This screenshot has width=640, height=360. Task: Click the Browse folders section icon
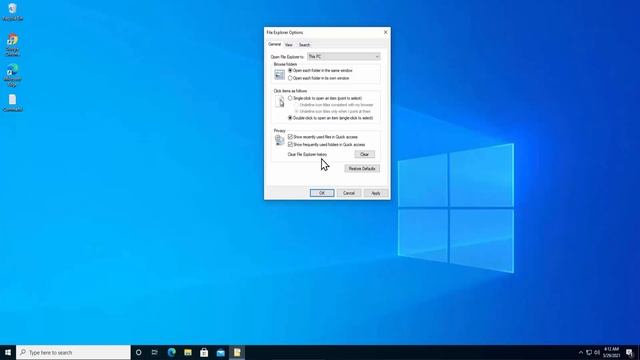click(280, 74)
